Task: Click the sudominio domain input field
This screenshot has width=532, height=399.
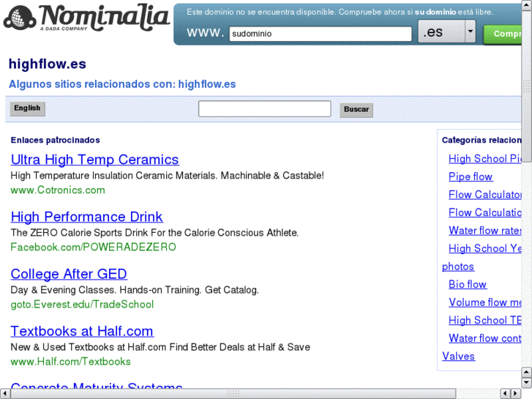Action: pyautogui.click(x=321, y=34)
